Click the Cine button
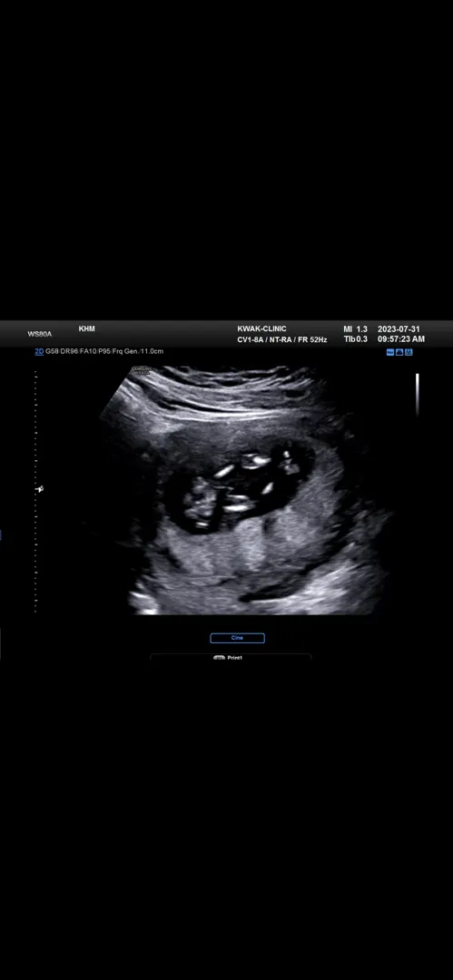The height and width of the screenshot is (980, 453). click(x=237, y=638)
